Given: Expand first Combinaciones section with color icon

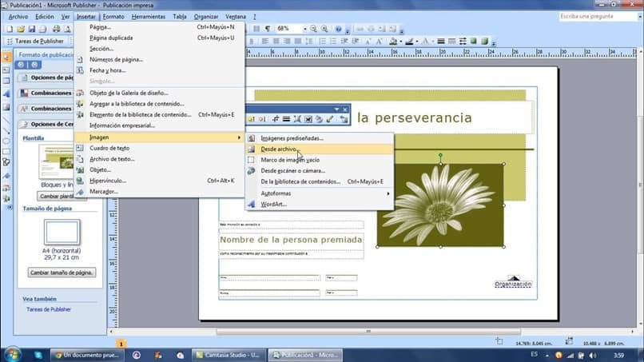Looking at the screenshot, I should pos(46,93).
